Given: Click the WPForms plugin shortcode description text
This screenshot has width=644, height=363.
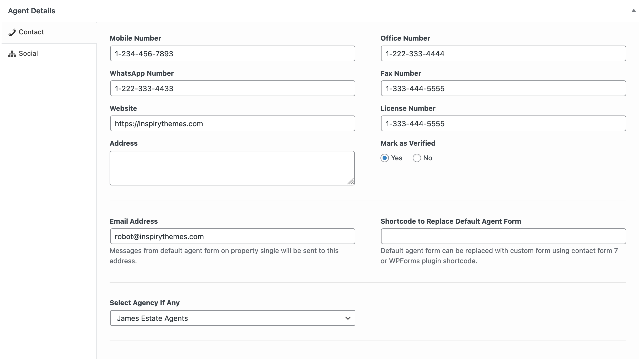Looking at the screenshot, I should pyautogui.click(x=499, y=256).
